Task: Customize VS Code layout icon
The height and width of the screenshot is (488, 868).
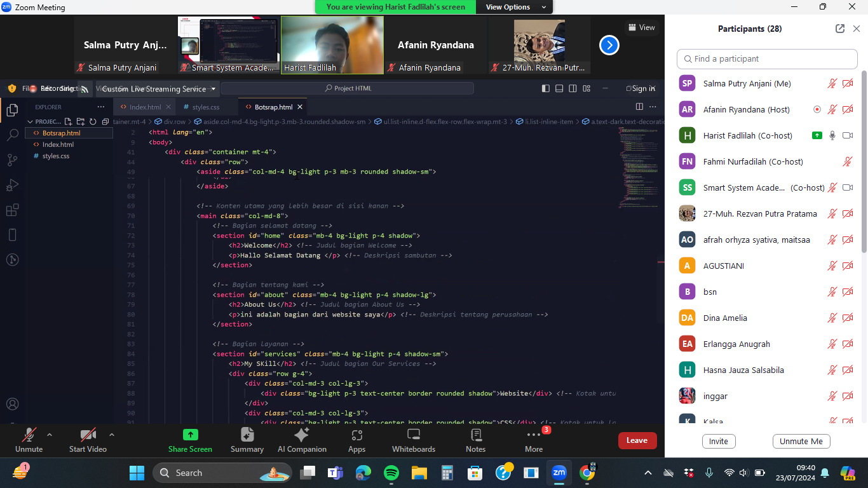Action: click(x=587, y=88)
